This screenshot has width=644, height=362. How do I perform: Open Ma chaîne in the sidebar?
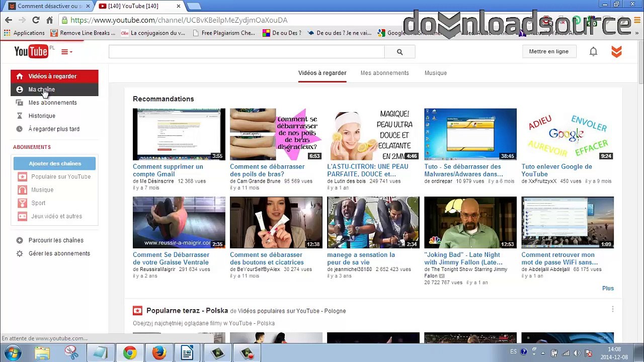click(54, 89)
